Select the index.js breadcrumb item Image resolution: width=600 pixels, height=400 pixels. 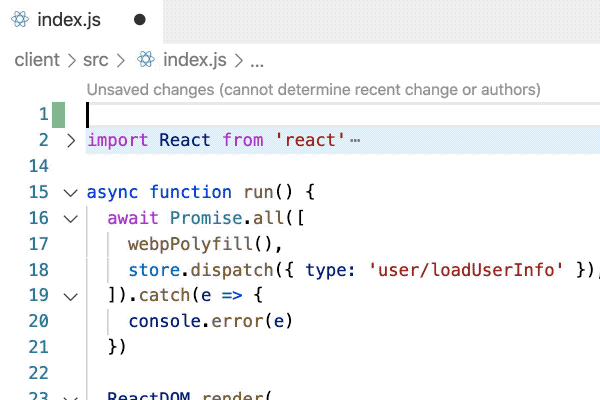click(x=195, y=60)
